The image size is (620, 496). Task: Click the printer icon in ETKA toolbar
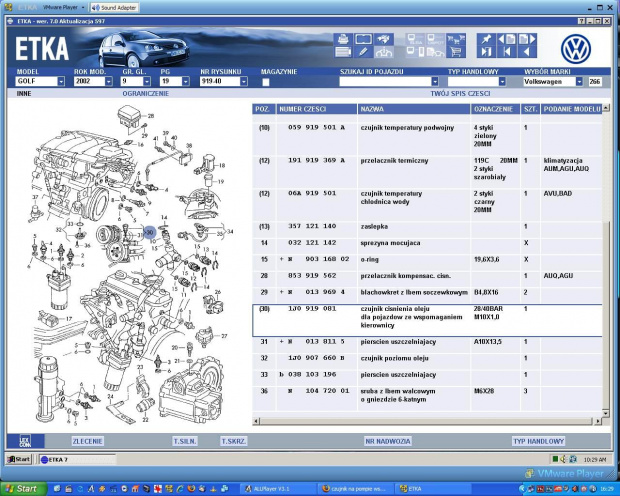pos(343,39)
